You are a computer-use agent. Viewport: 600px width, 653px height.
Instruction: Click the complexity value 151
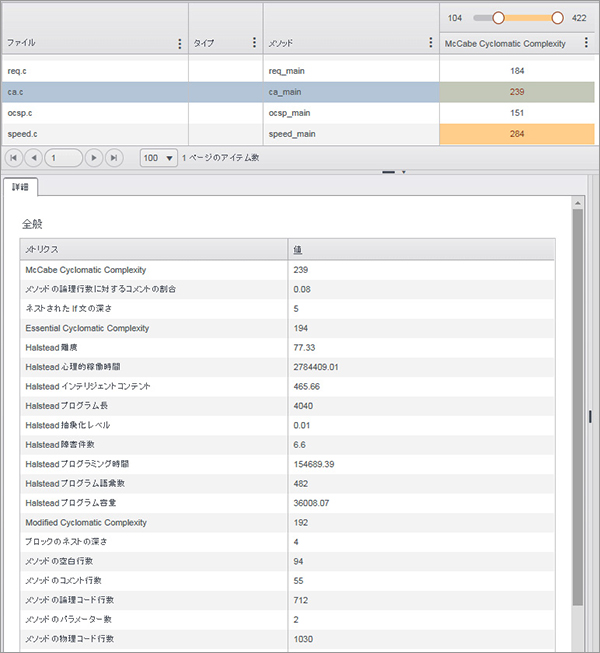(517, 113)
